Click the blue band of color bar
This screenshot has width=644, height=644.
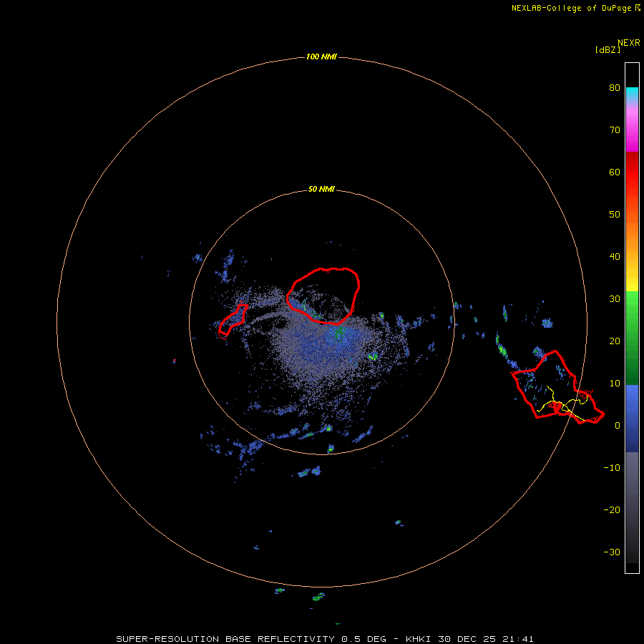[x=632, y=418]
